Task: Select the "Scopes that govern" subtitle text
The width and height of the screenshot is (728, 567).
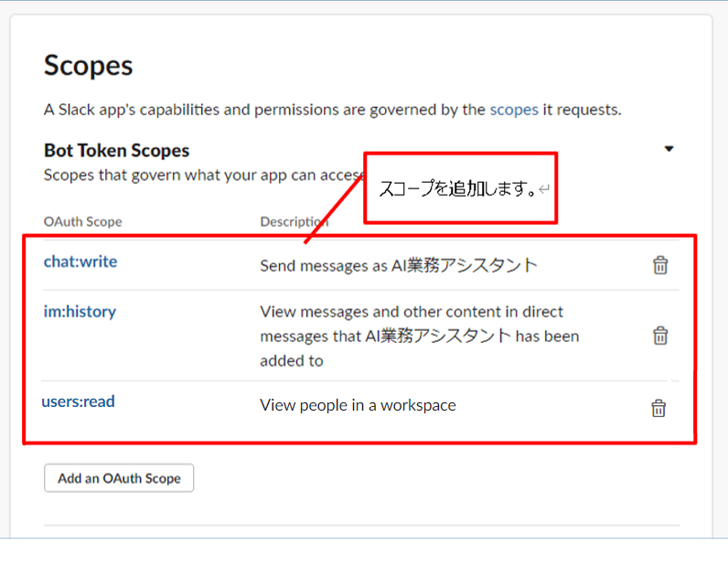Action: pos(201,175)
